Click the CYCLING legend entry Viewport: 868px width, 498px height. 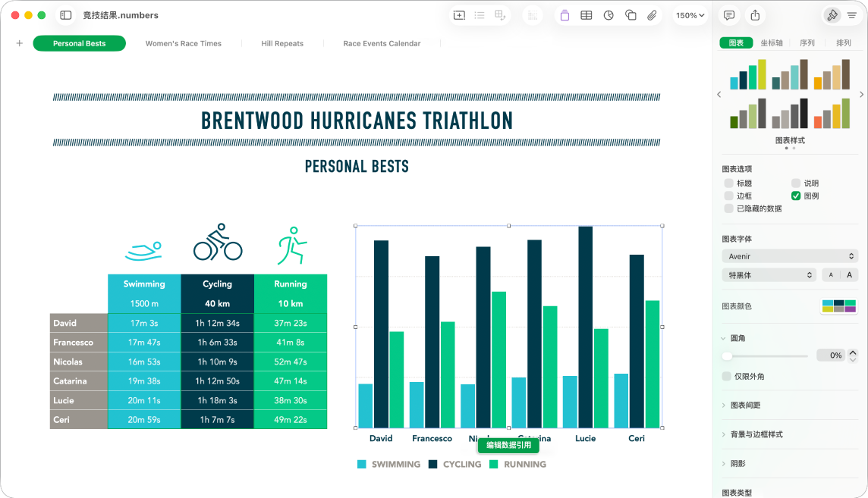point(455,465)
